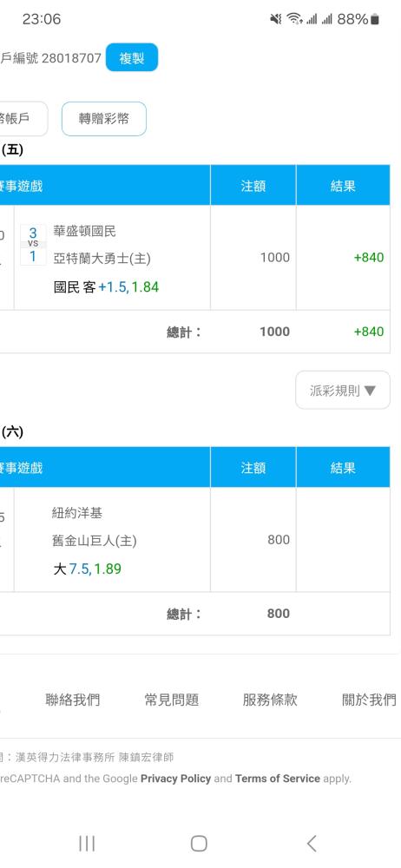This screenshot has height=868, width=401.
Task: Follow the Terms of Service link
Action: coord(278,779)
